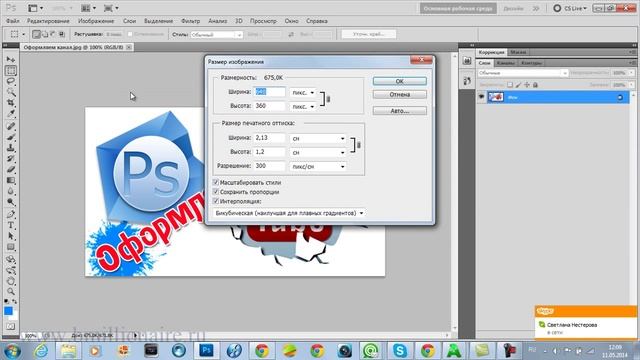Image resolution: width=640 pixels, height=360 pixels.
Task: Select the Quick Selection tool
Action: coord(11,92)
